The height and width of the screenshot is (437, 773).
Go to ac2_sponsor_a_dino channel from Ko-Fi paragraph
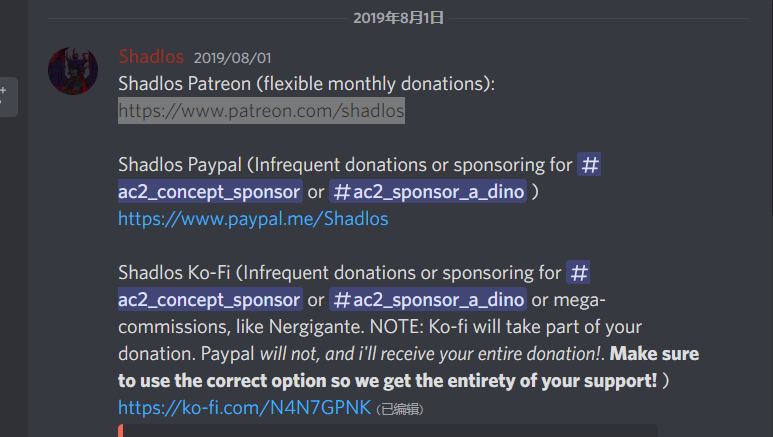436,299
